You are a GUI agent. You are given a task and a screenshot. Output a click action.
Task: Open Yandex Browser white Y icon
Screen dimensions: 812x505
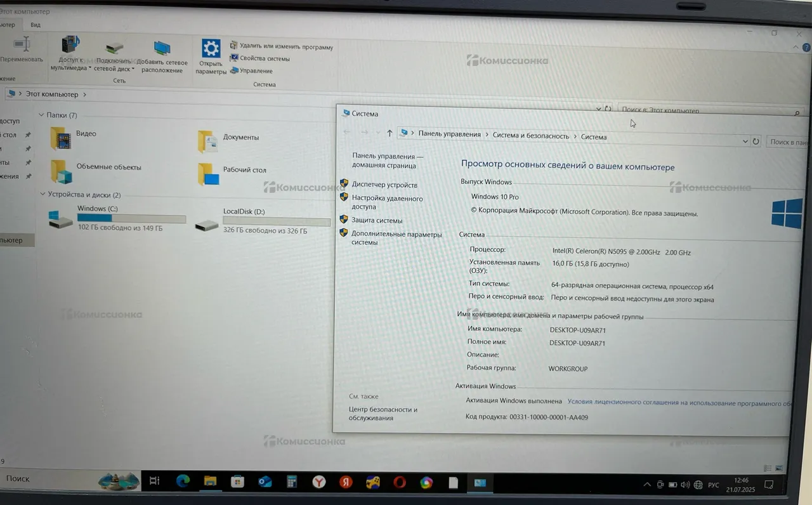(x=318, y=482)
